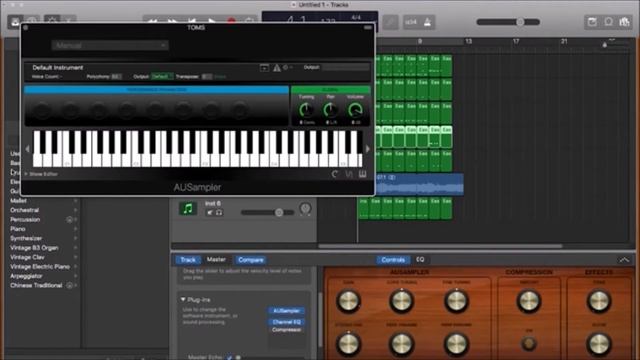Select Synthesizer in the Library list

click(x=26, y=238)
